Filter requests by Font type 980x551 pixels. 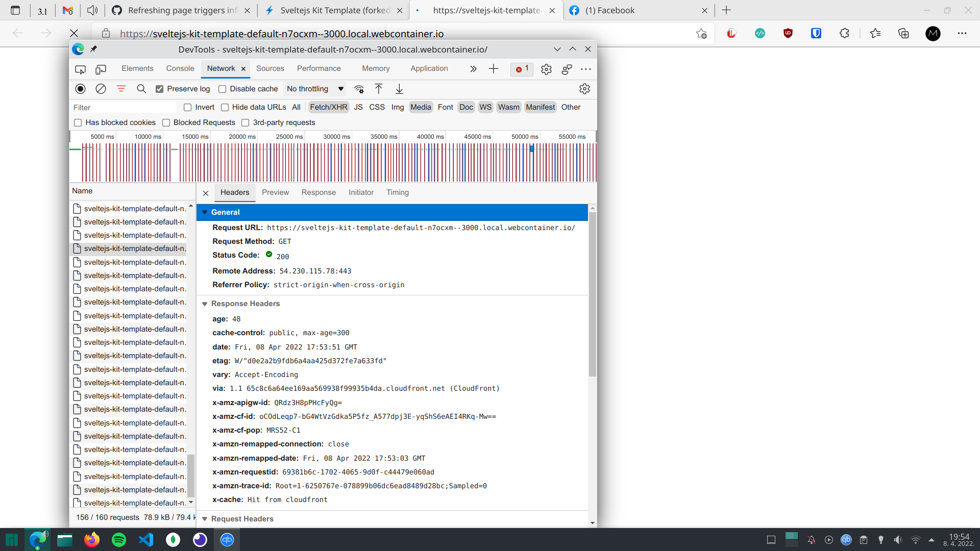[445, 107]
